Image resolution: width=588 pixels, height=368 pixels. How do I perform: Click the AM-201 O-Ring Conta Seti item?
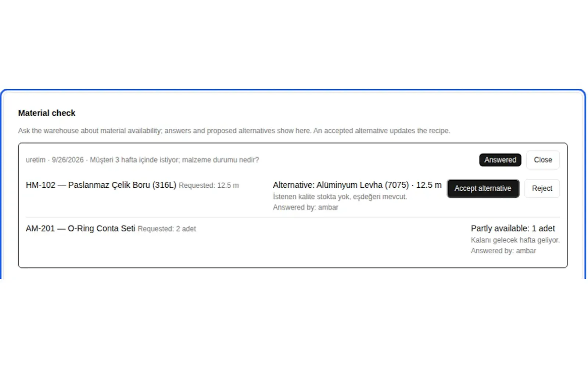pyautogui.click(x=80, y=229)
